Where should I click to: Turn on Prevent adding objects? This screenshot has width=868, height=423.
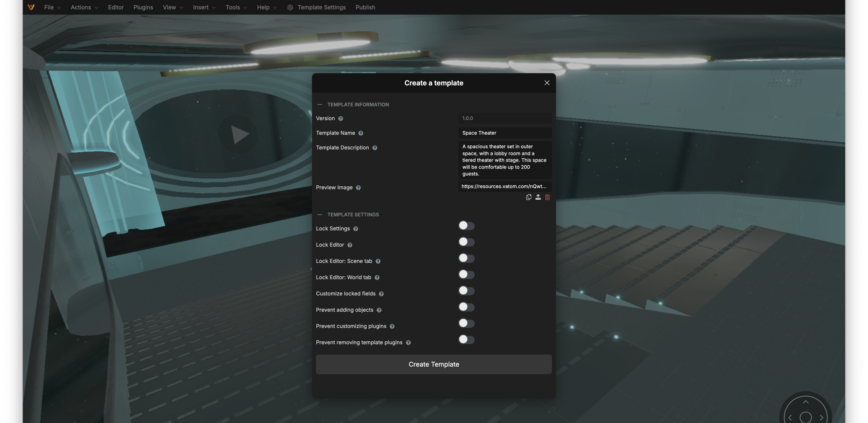tap(466, 307)
